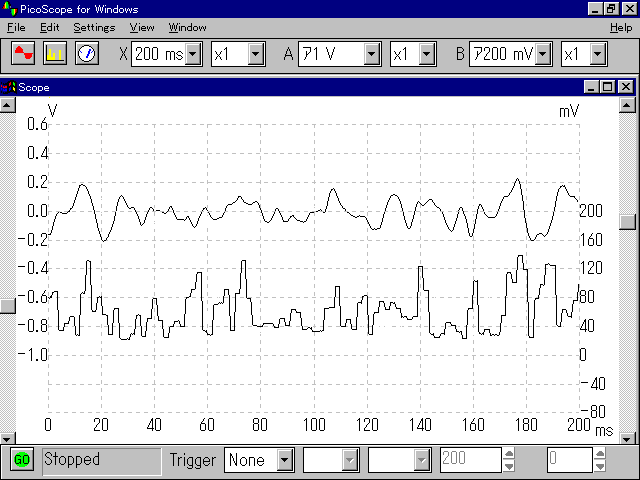Decrease the trigger level 200 stepper

pos(509,466)
